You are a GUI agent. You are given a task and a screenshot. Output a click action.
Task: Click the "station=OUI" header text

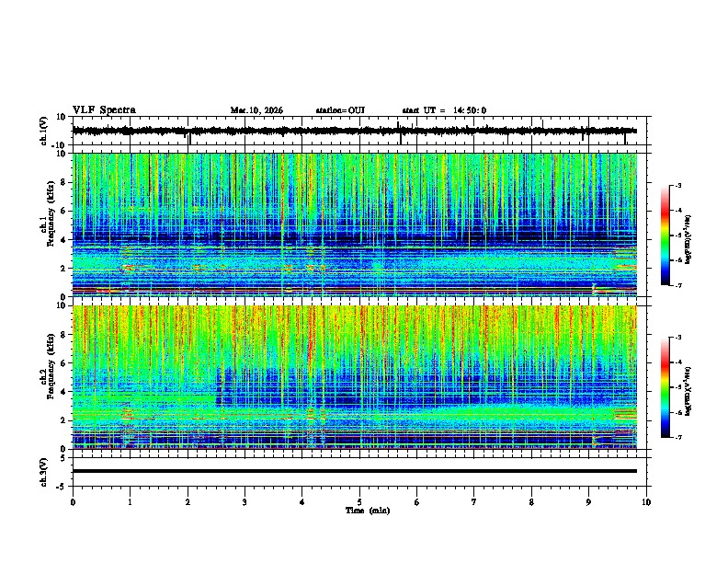[x=340, y=110]
